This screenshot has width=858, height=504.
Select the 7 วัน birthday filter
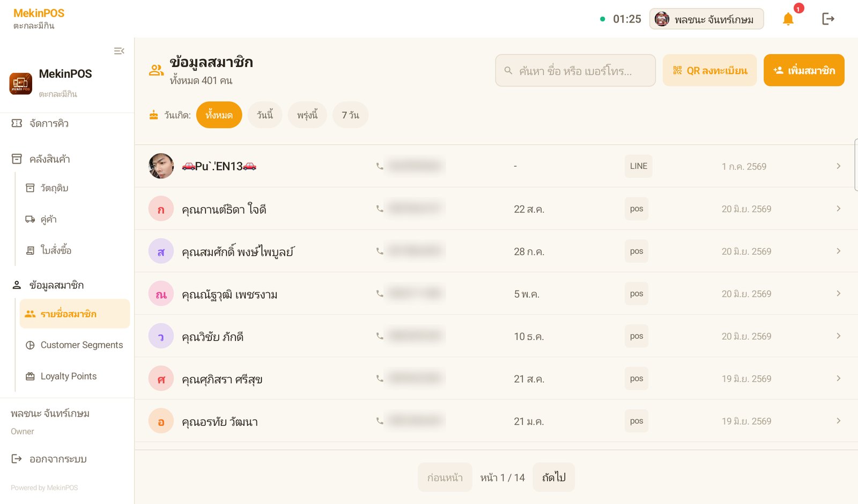350,115
